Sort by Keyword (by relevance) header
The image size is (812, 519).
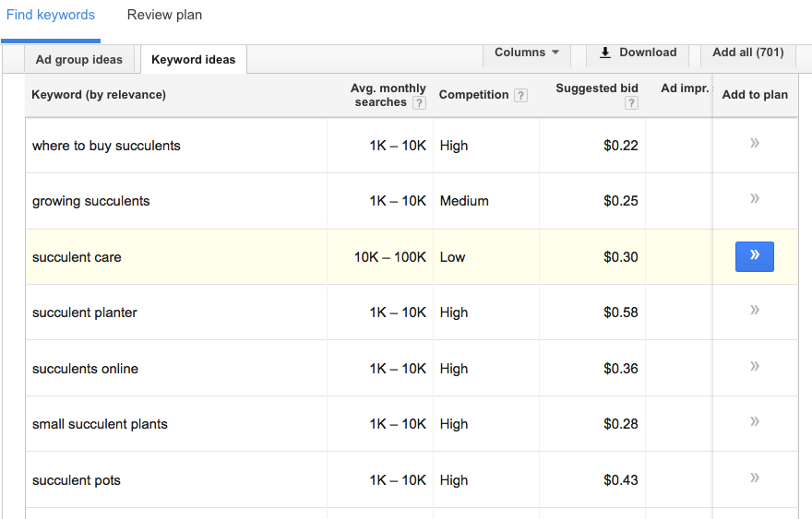click(99, 95)
